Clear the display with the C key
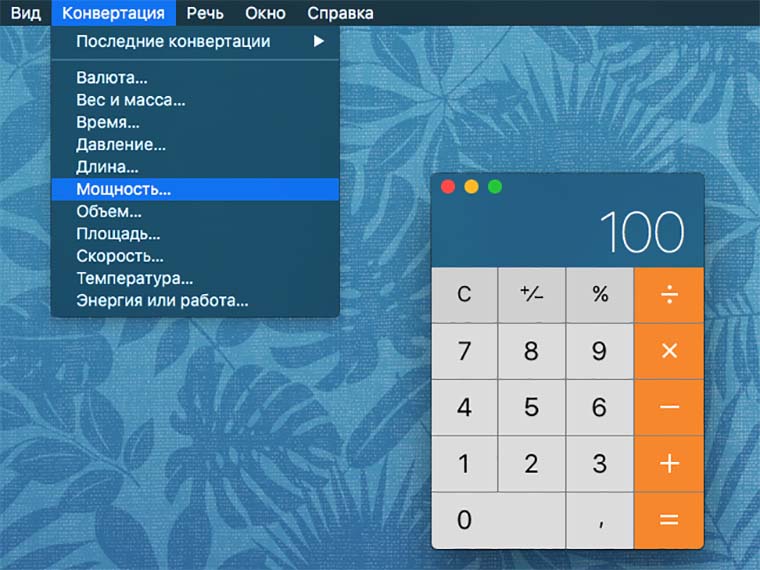 tap(464, 294)
